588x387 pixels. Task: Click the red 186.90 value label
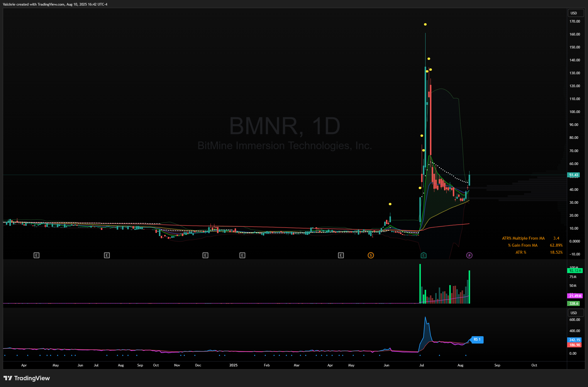coord(574,345)
